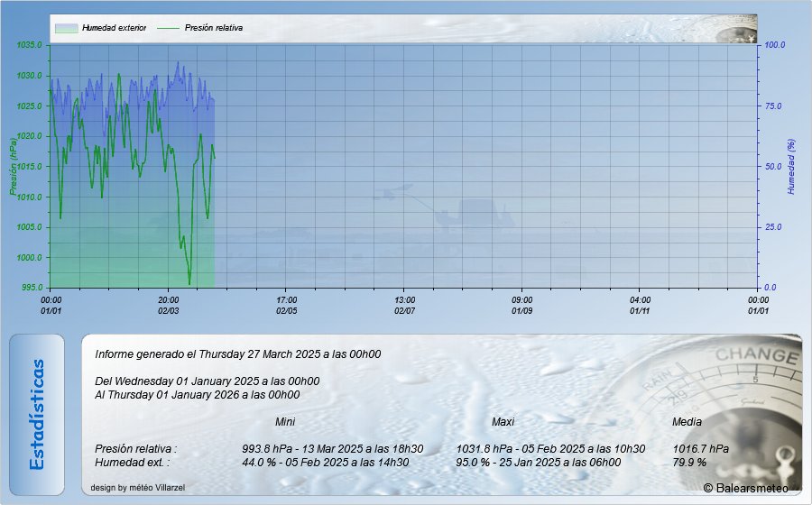Image resolution: width=812 pixels, height=505 pixels.
Task: Select the mean humidity value 79.9 %
Action: 689,462
